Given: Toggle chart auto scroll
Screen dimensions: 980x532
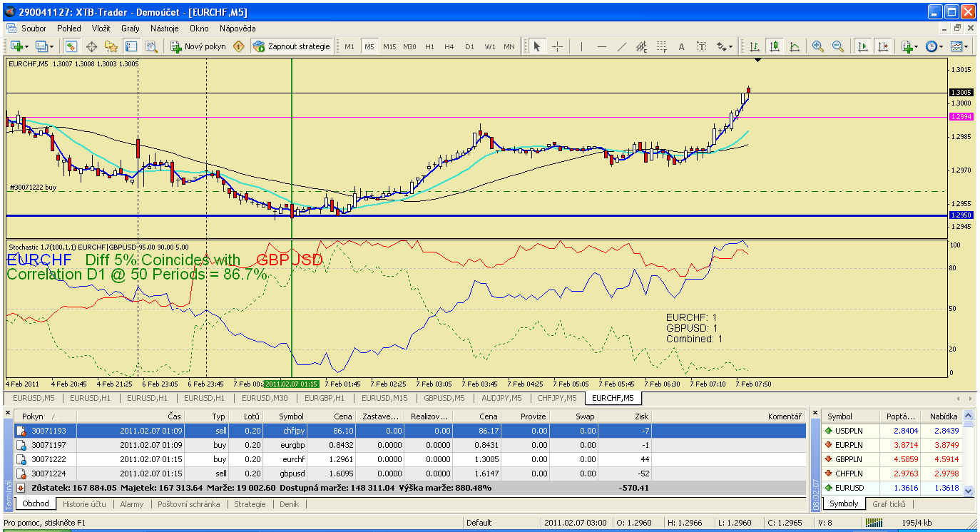Looking at the screenshot, I should click(x=863, y=46).
